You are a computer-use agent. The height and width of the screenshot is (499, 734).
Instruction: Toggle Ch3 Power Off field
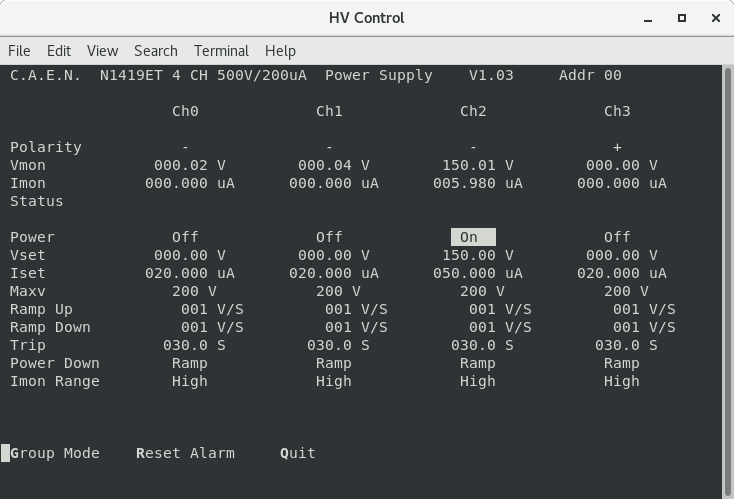point(617,237)
